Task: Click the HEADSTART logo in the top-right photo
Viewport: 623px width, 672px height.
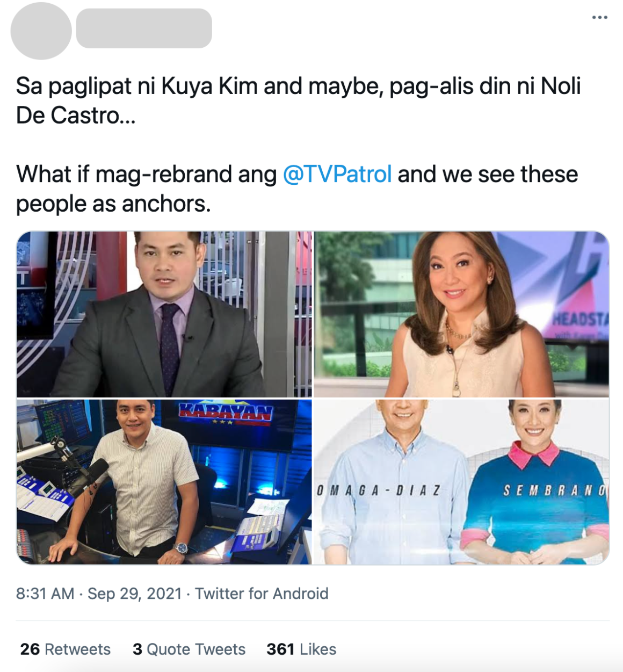Action: tap(581, 319)
